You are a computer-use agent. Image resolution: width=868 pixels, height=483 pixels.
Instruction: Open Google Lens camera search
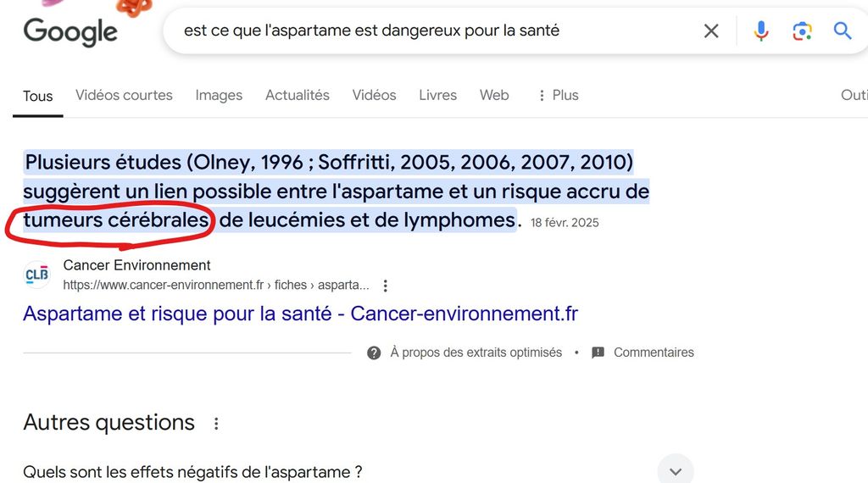[x=802, y=31]
